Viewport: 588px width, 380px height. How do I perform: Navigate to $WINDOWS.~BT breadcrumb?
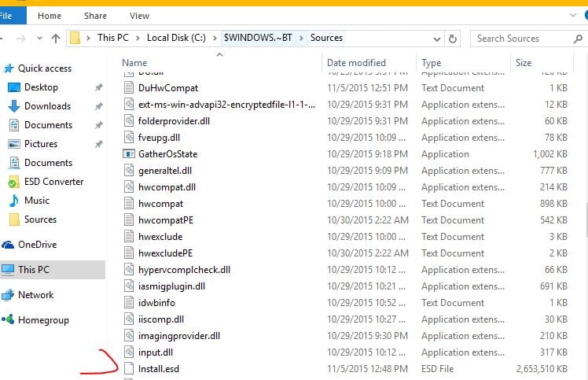258,38
